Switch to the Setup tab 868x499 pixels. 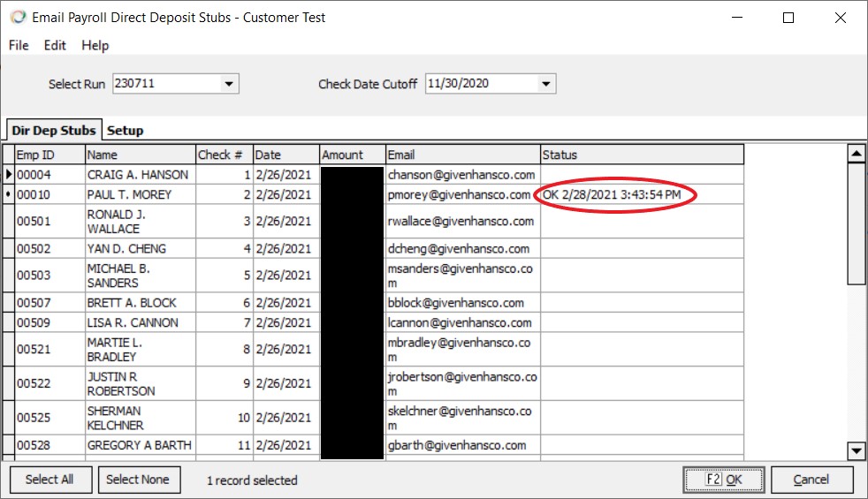[126, 131]
